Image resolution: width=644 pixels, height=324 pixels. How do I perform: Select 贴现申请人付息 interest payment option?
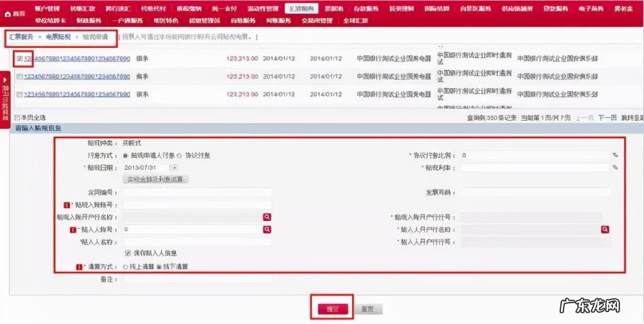coord(126,155)
